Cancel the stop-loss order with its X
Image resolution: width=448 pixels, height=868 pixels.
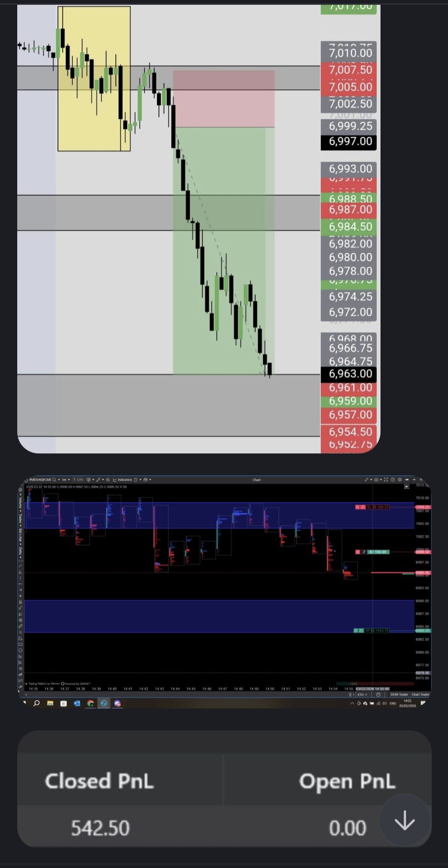pos(357,507)
